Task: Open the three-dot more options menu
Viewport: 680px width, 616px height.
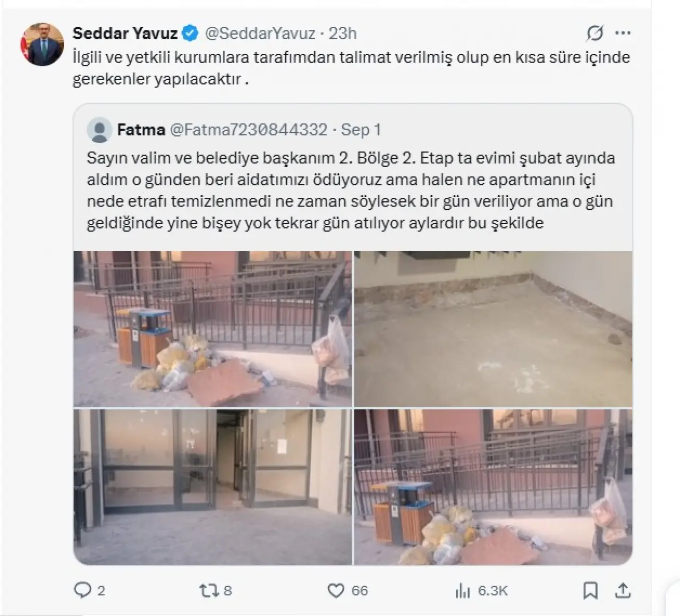Action: click(x=623, y=33)
